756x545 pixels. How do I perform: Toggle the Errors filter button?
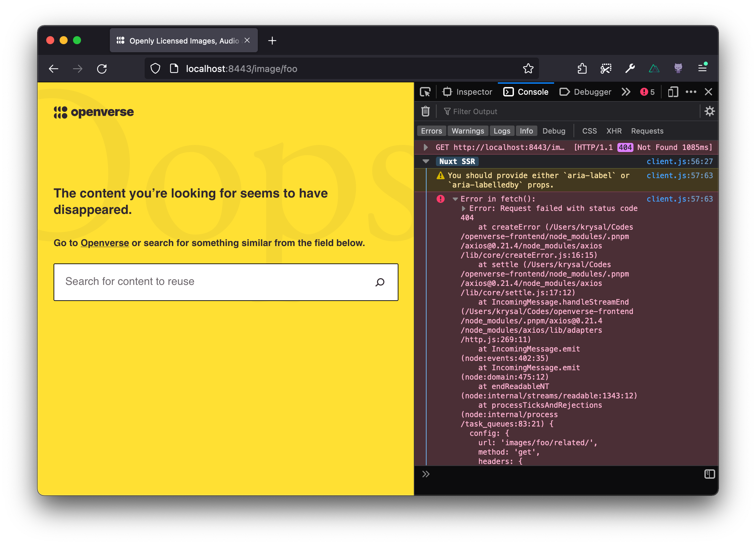(x=431, y=131)
